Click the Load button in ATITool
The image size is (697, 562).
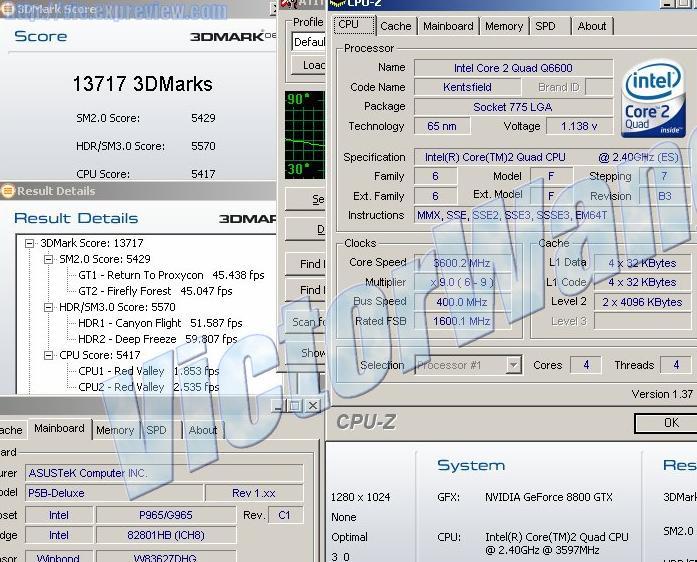[309, 65]
